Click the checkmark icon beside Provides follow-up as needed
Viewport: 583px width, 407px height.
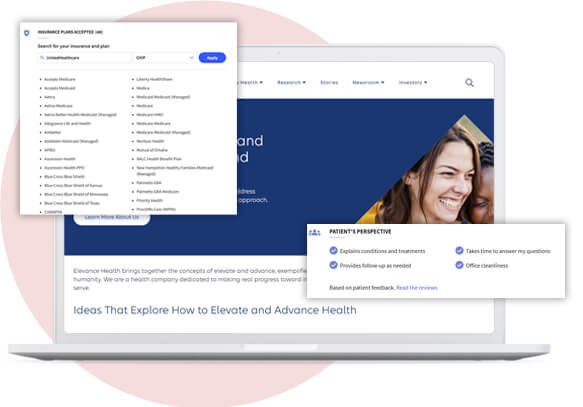click(x=334, y=265)
